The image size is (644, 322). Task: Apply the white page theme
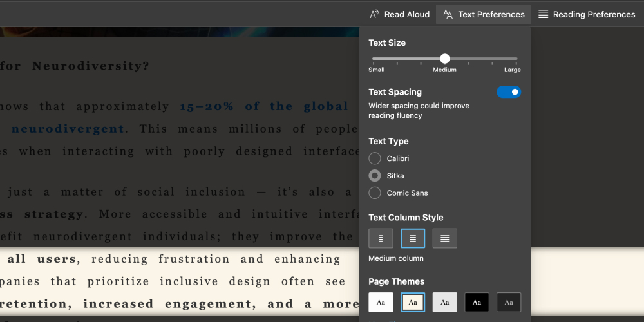381,302
